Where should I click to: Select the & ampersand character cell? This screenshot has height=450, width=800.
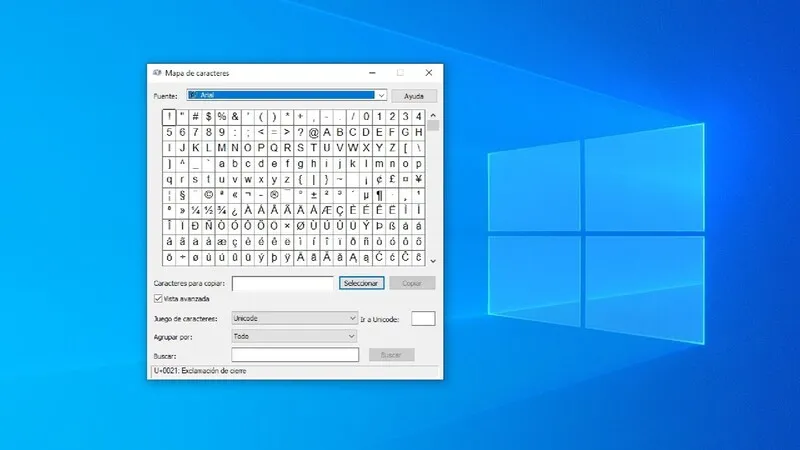pos(235,117)
